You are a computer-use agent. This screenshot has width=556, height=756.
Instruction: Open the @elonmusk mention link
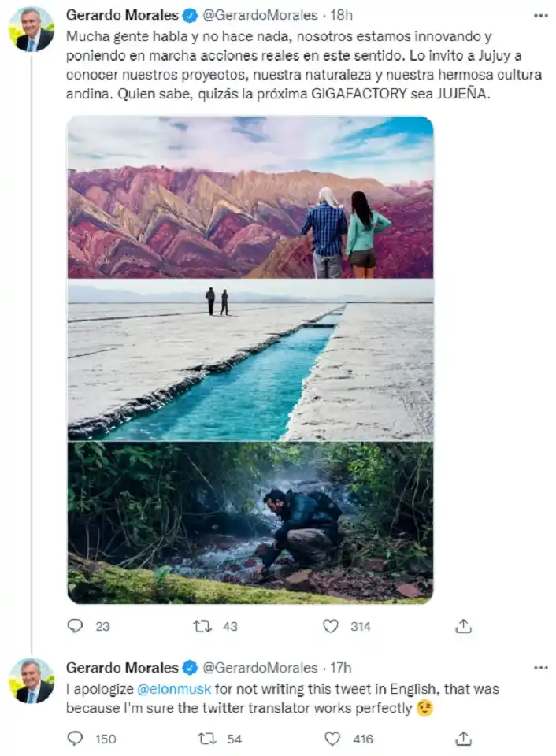[x=173, y=689]
